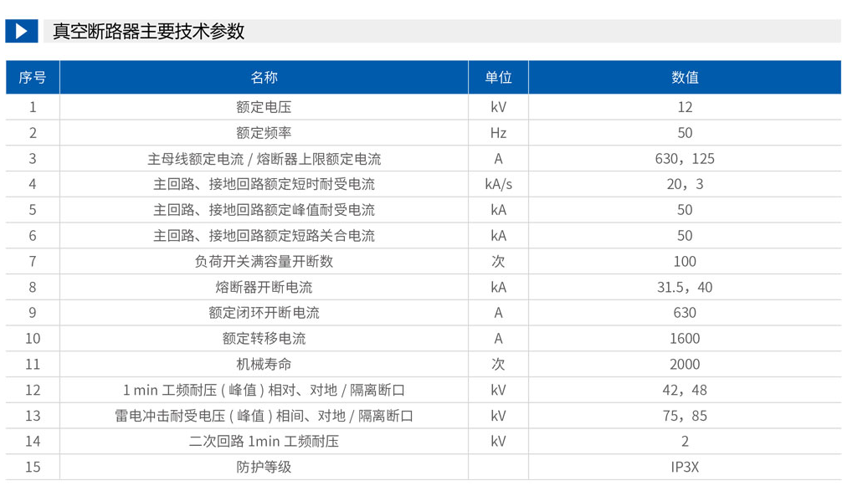Select the 机械寿命 row name
868x486 pixels.
click(264, 365)
